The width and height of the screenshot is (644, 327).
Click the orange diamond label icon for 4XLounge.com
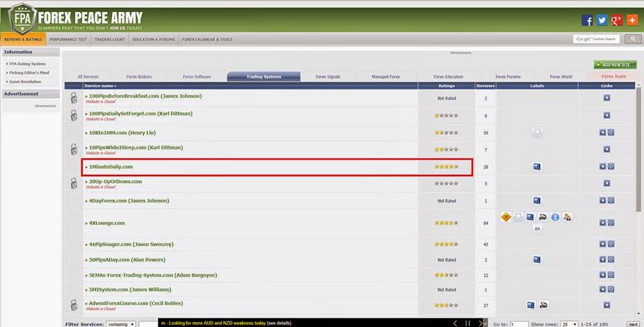pyautogui.click(x=506, y=217)
